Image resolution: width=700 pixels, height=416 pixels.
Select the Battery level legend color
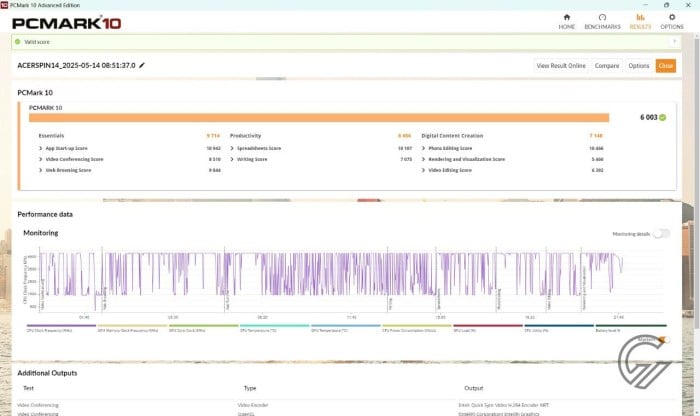[631, 326]
